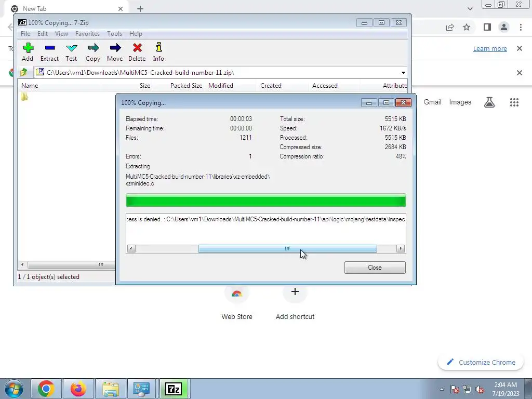Sort by the Created column header

(283, 86)
